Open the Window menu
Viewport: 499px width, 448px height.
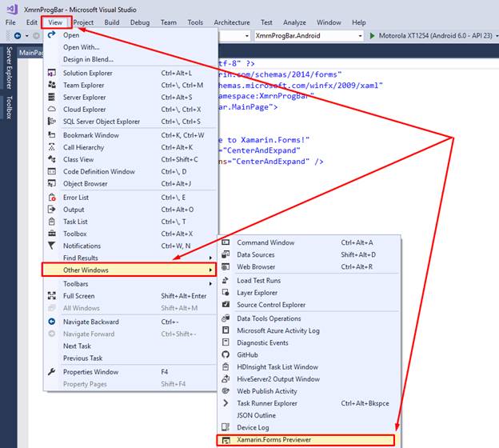click(329, 22)
